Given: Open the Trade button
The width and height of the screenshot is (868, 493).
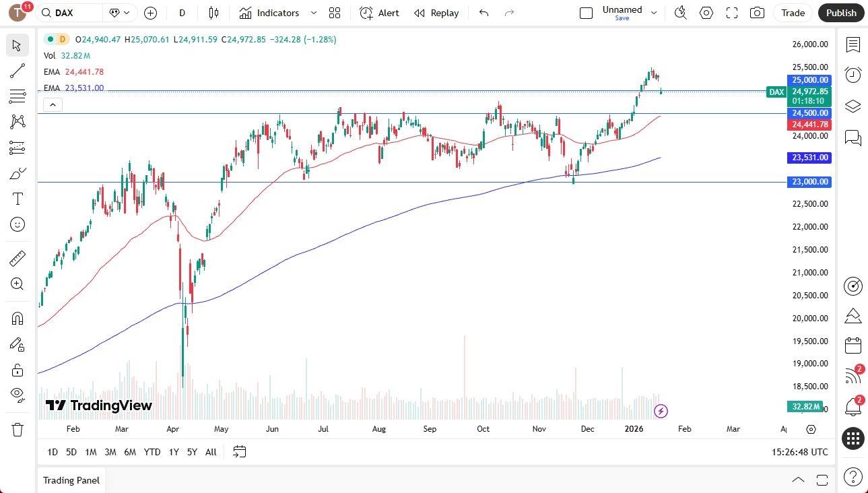Looking at the screenshot, I should (793, 13).
